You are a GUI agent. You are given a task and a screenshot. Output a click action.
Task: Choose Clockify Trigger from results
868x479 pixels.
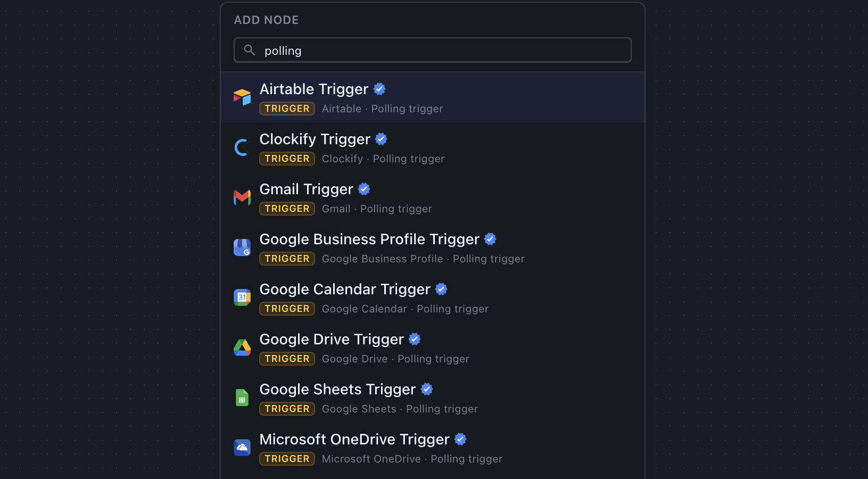(433, 147)
